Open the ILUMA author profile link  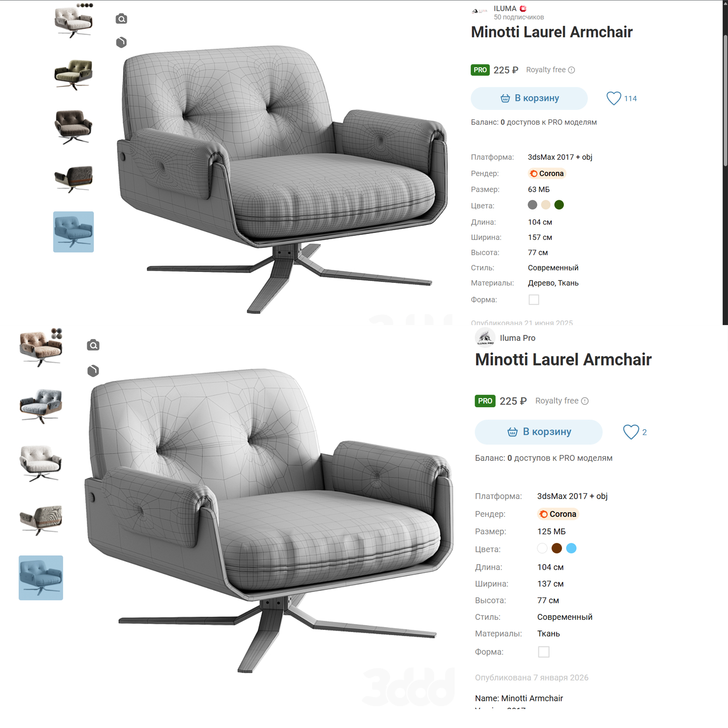click(x=505, y=8)
